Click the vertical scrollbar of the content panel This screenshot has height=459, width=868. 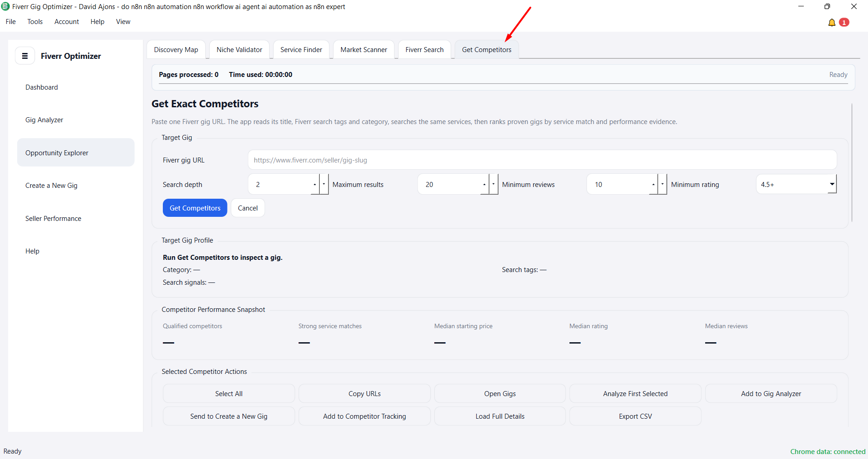pyautogui.click(x=852, y=163)
